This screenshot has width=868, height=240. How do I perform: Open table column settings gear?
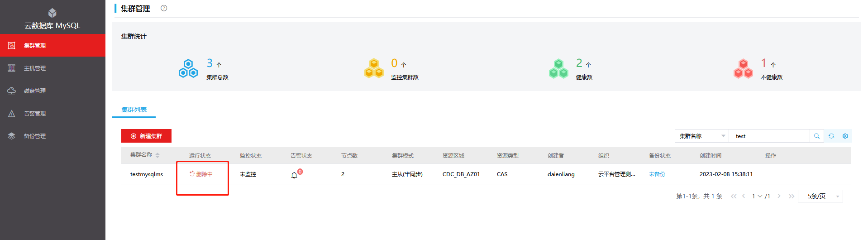coord(845,136)
